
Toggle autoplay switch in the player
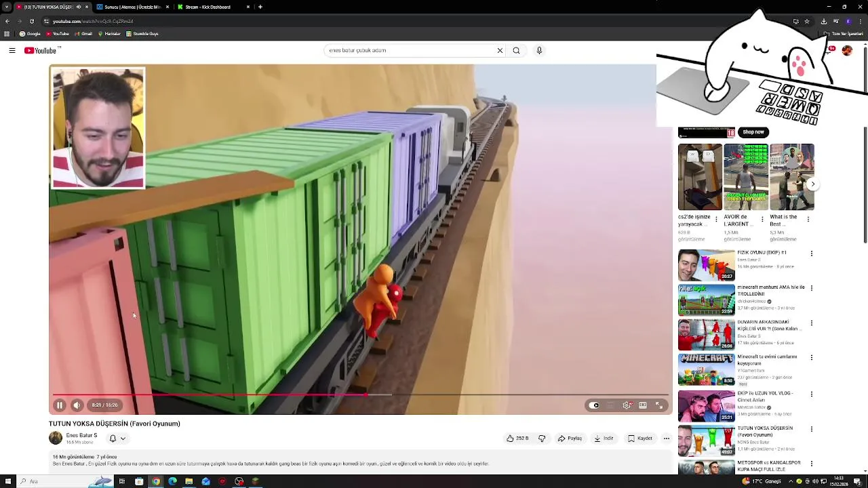click(x=595, y=405)
